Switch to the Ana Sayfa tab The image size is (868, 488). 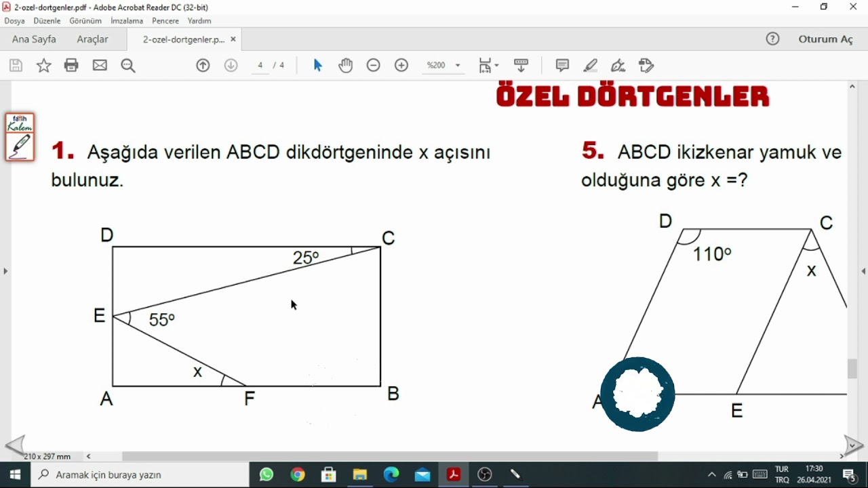coord(34,39)
